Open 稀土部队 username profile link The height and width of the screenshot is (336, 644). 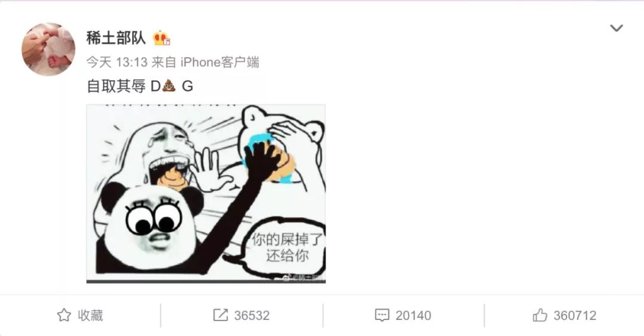116,38
